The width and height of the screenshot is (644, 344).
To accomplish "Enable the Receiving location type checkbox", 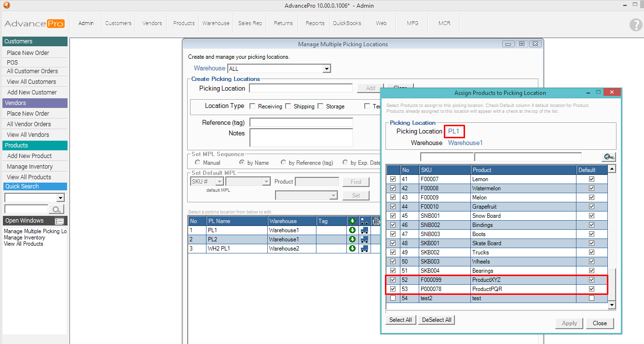I will (x=253, y=106).
